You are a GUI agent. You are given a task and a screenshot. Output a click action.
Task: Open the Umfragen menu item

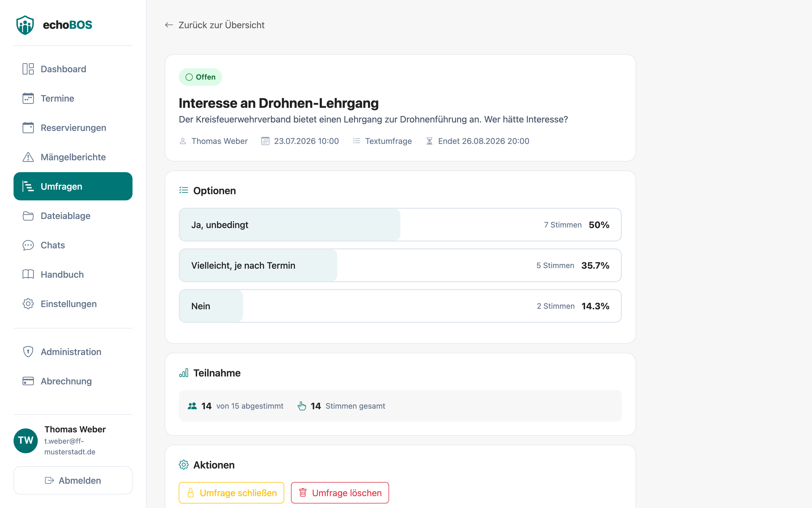pos(73,187)
